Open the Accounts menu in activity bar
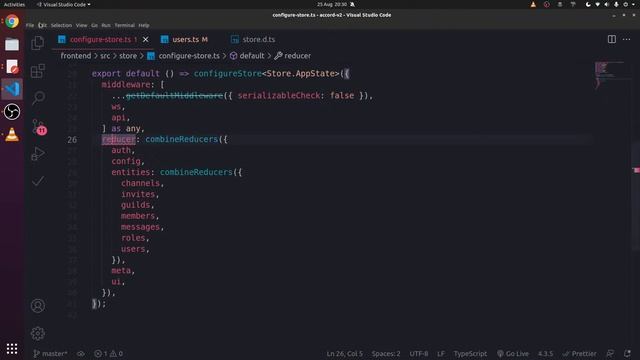640x360 pixels. click(x=38, y=306)
